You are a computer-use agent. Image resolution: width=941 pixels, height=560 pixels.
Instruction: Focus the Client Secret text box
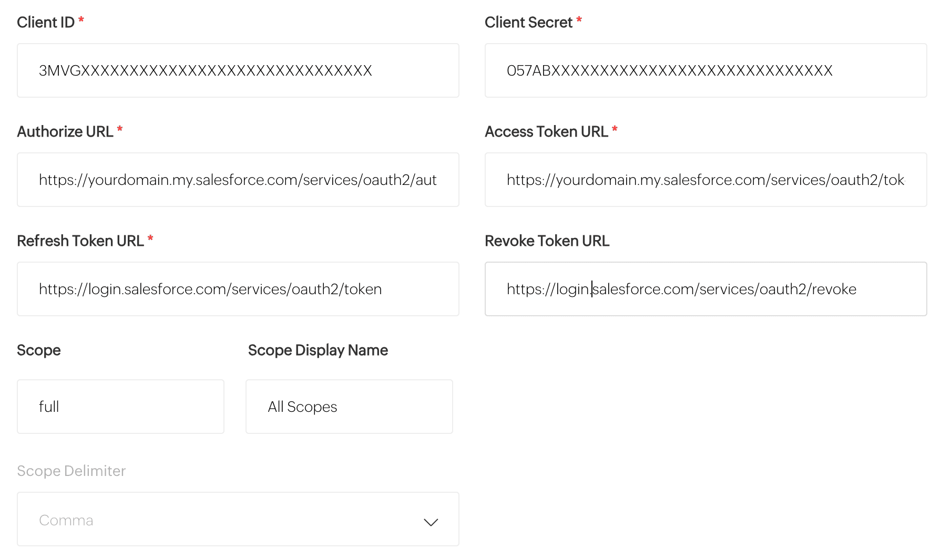(705, 70)
